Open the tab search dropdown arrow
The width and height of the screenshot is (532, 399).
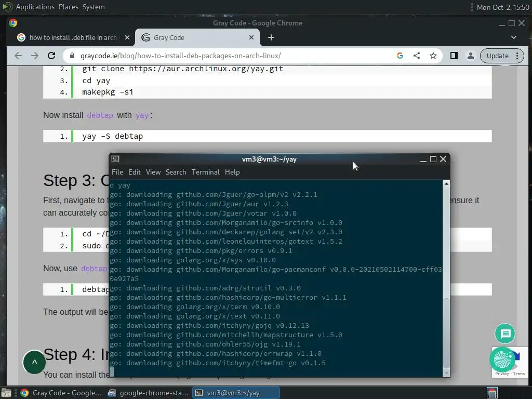(514, 37)
